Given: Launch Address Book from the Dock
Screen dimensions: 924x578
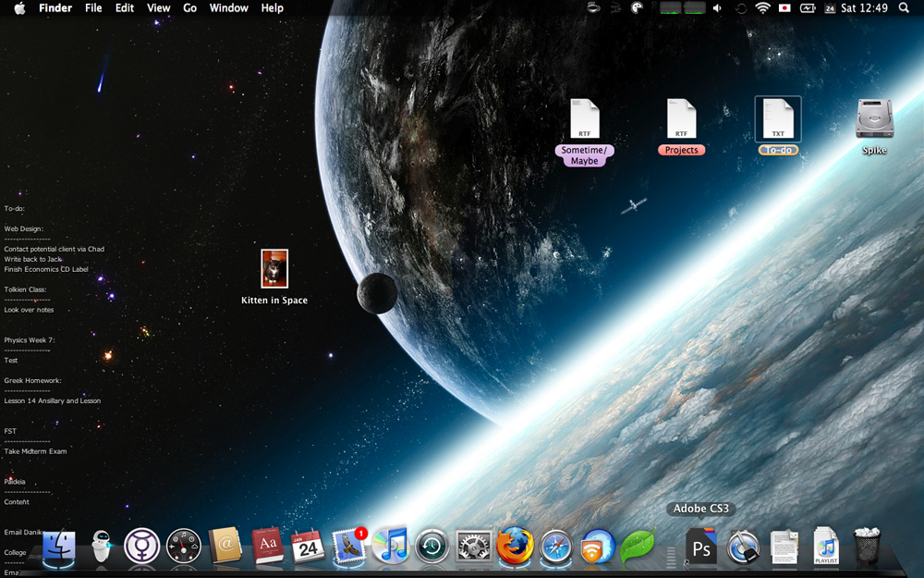Looking at the screenshot, I should pyautogui.click(x=225, y=546).
